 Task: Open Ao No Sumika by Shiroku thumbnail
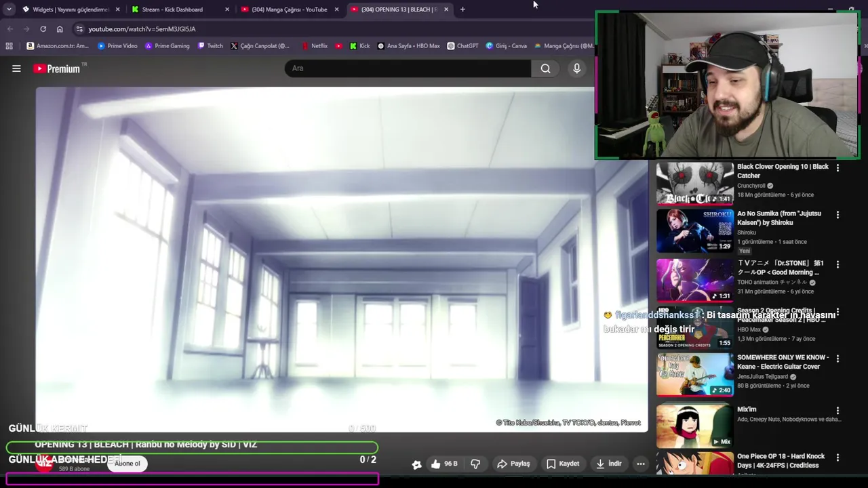(x=695, y=230)
